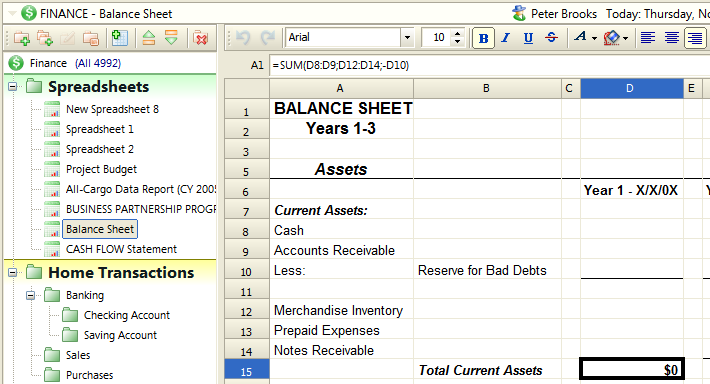The height and width of the screenshot is (384, 710).
Task: Click the Cash cell
Action: (x=341, y=230)
